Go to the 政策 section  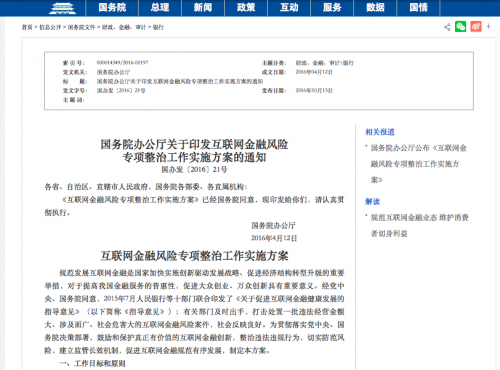[x=246, y=8]
